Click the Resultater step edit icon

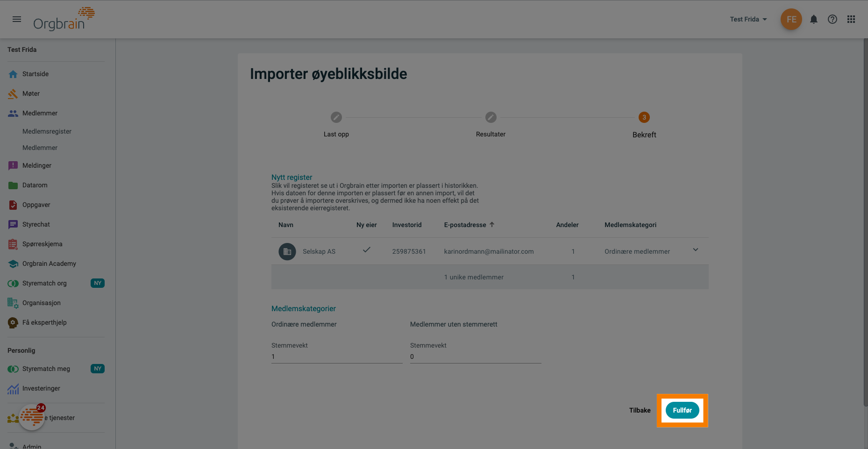491,117
